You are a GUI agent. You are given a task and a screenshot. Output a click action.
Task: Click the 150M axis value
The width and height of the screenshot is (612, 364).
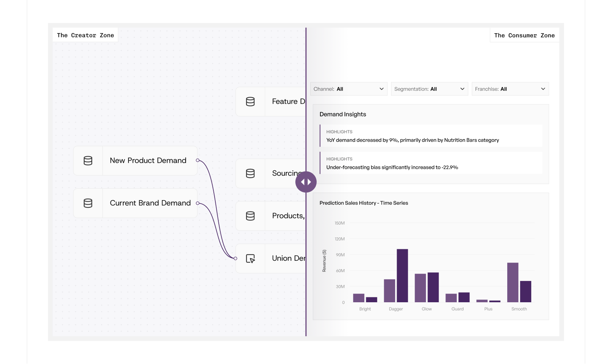coord(340,223)
